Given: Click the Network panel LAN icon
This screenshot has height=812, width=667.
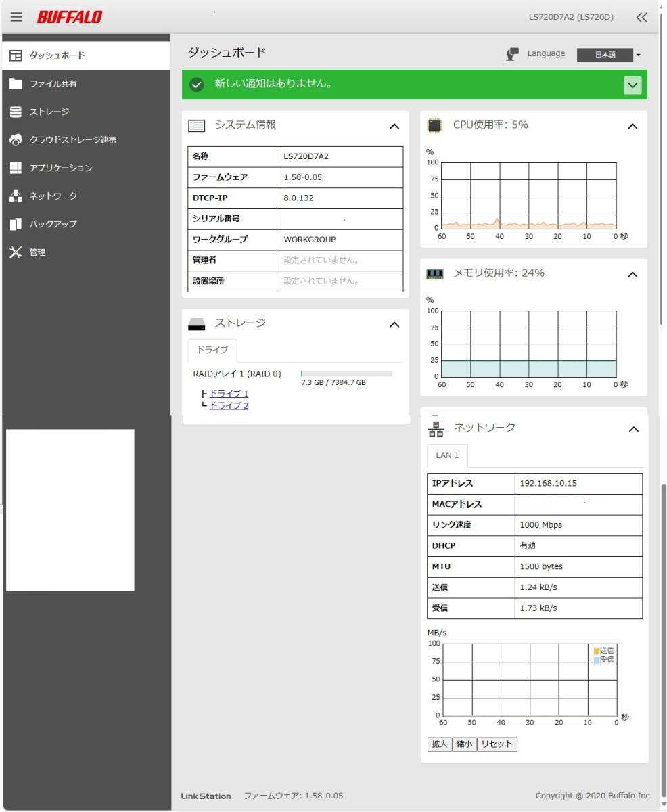Looking at the screenshot, I should pyautogui.click(x=436, y=428).
